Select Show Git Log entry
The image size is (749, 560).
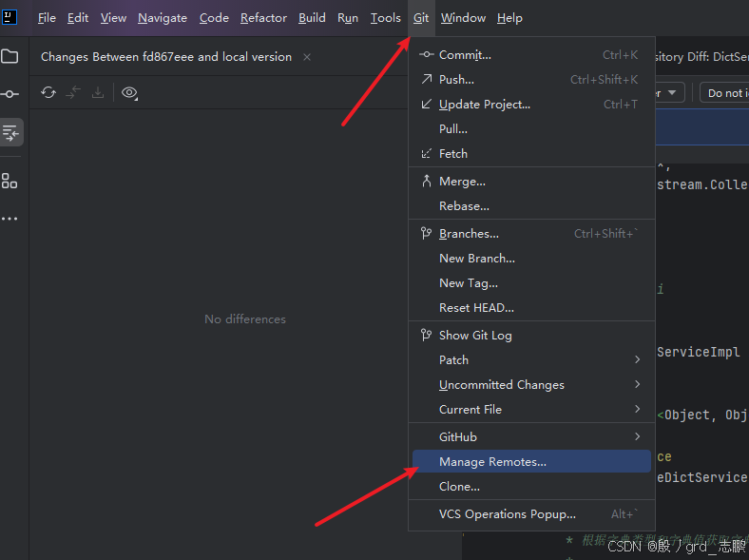point(531,336)
